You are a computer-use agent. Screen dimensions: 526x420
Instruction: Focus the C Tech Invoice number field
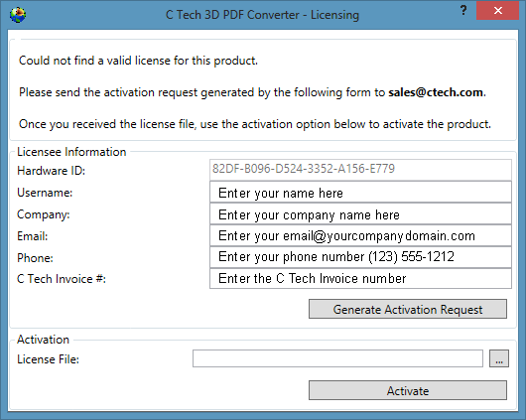(360, 278)
